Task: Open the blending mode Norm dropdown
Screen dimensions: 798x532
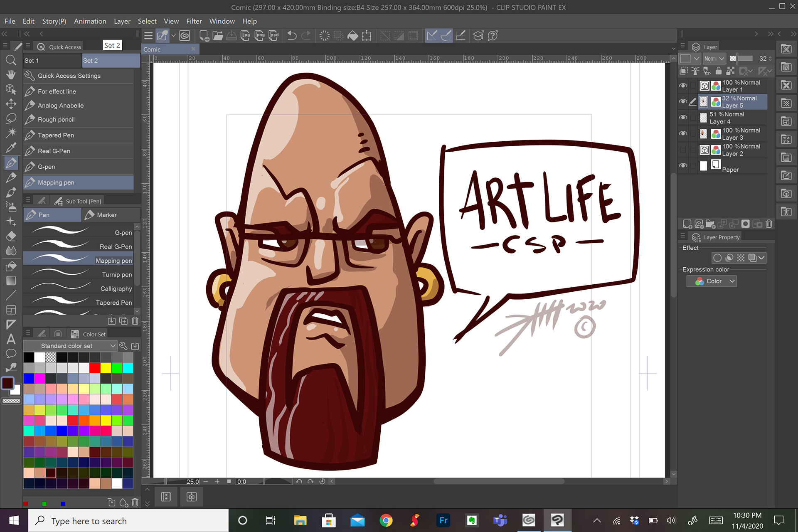Action: (714, 59)
